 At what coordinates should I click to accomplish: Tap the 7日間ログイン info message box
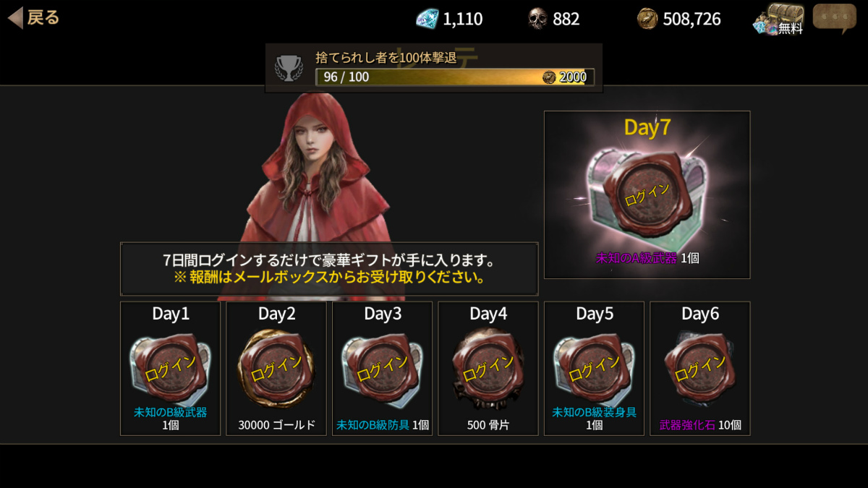pyautogui.click(x=329, y=269)
